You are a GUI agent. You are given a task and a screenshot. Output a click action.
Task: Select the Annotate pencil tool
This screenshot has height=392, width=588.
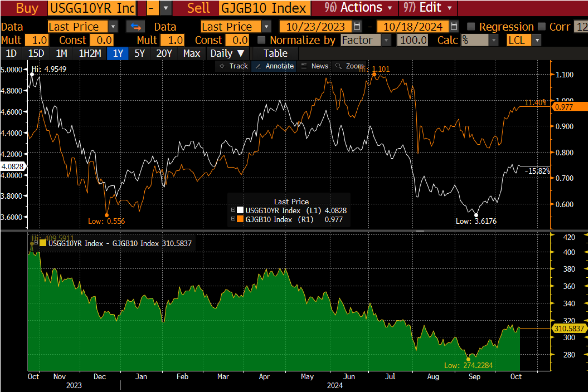pyautogui.click(x=258, y=66)
